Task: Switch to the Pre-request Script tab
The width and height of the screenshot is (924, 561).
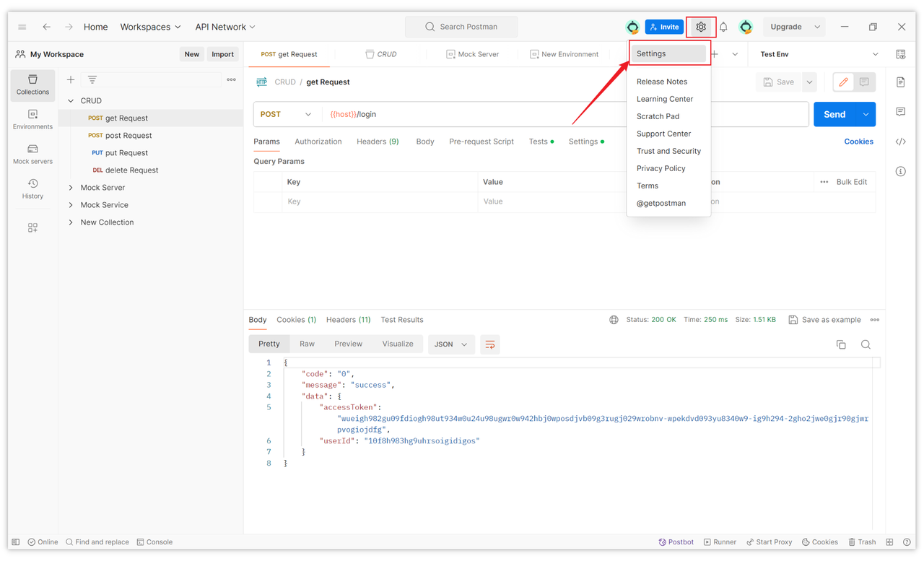Action: pyautogui.click(x=481, y=142)
